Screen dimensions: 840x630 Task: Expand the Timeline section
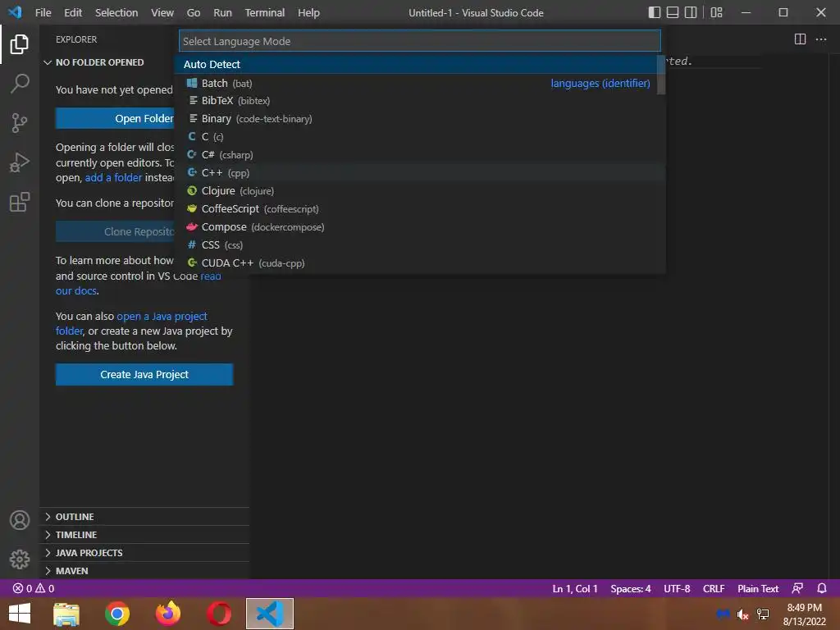pyautogui.click(x=144, y=535)
